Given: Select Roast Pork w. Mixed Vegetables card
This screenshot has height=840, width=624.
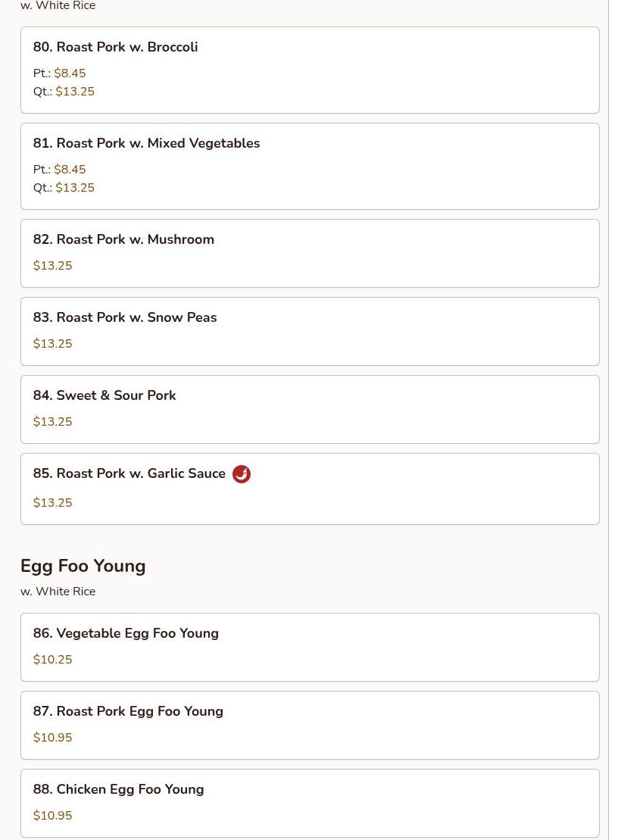Looking at the screenshot, I should click(x=146, y=143).
